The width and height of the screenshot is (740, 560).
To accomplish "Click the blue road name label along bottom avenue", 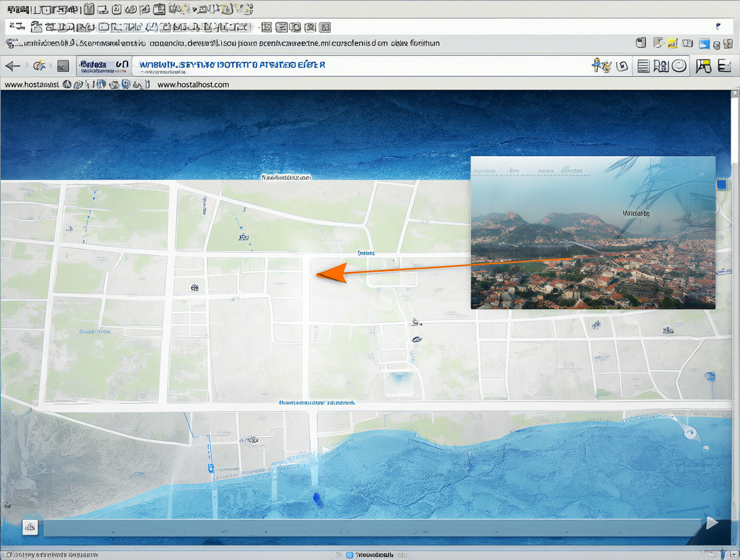I will click(x=317, y=403).
